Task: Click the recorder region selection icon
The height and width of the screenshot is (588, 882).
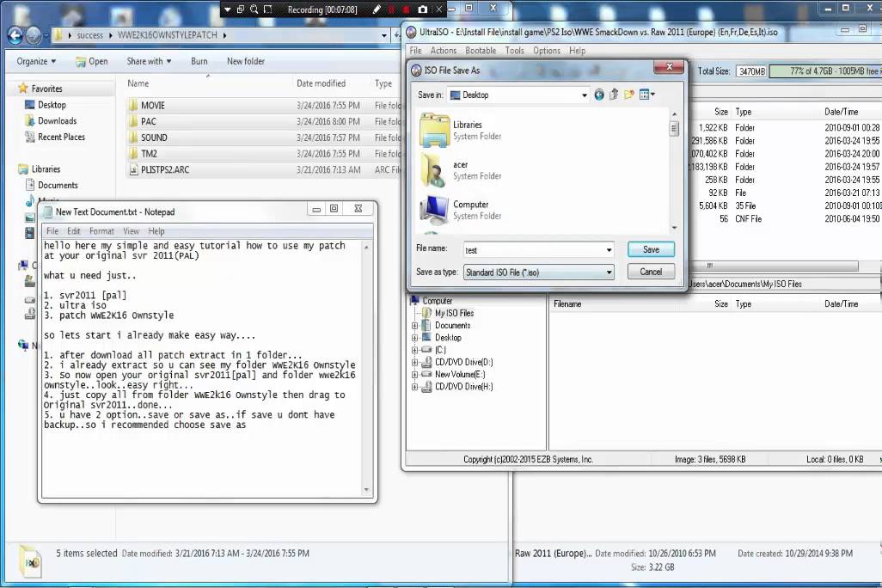Action: pos(268,9)
